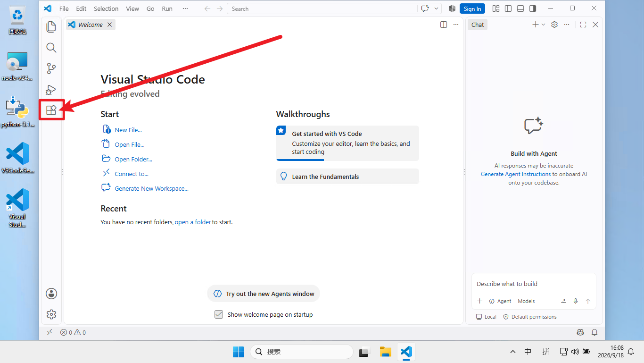Start voice input with microphone icon

coord(576,301)
